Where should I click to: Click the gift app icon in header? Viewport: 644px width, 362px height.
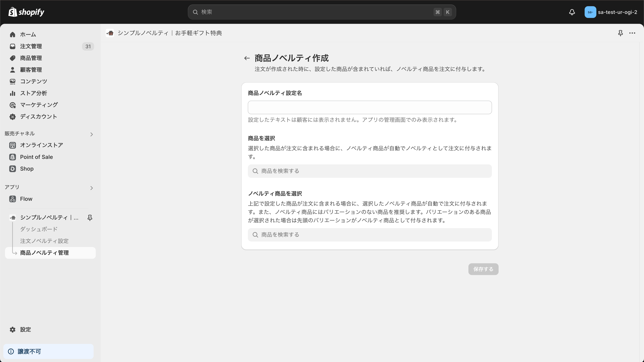[x=110, y=33]
